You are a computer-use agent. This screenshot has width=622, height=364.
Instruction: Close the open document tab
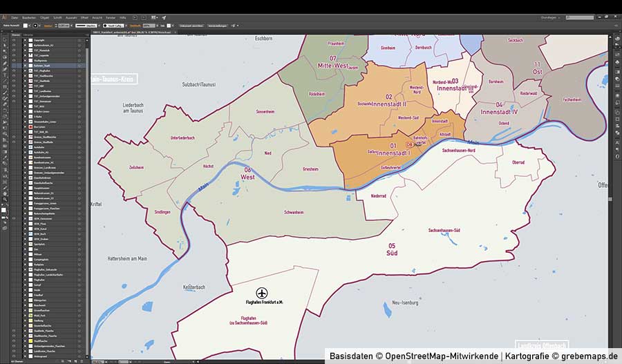pyautogui.click(x=176, y=32)
